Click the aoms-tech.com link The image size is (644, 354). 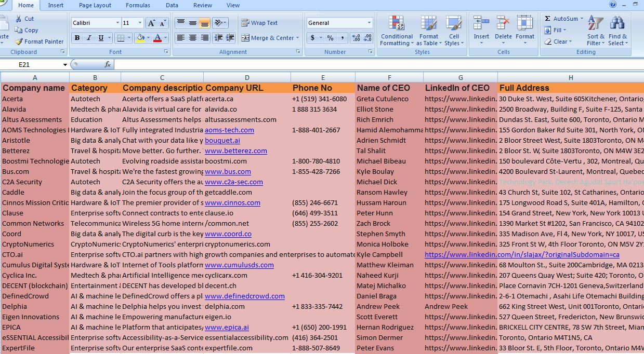click(229, 130)
